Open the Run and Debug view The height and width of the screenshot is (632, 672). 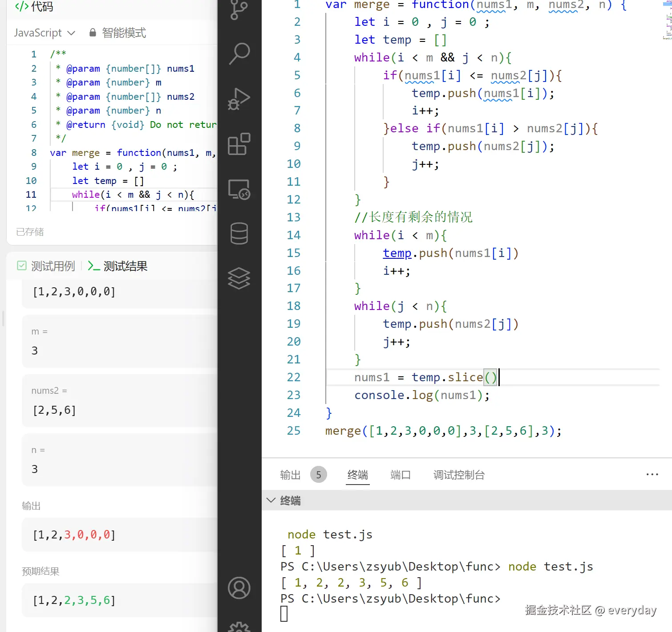click(x=239, y=99)
